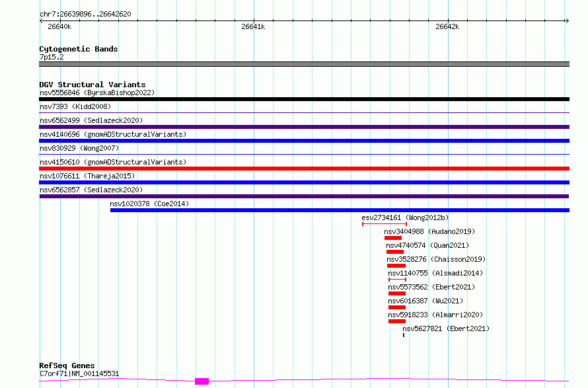
Task: Click the nsv5573562 (Ebert2021) label
Action: (431, 287)
